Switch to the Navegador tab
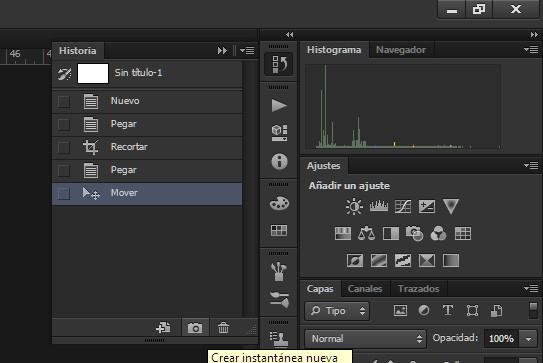Image resolution: width=543 pixels, height=363 pixels. (401, 50)
